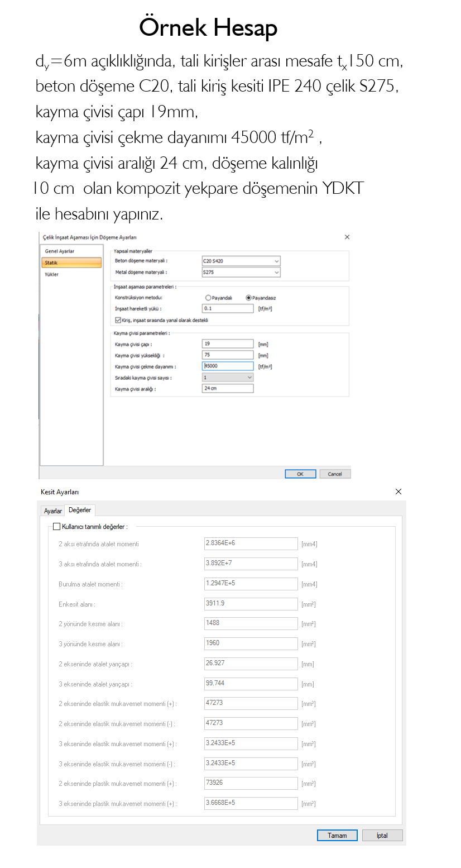This screenshot has height=868, width=461.
Task: Switch to the Ayarlar tab
Action: pyautogui.click(x=53, y=511)
